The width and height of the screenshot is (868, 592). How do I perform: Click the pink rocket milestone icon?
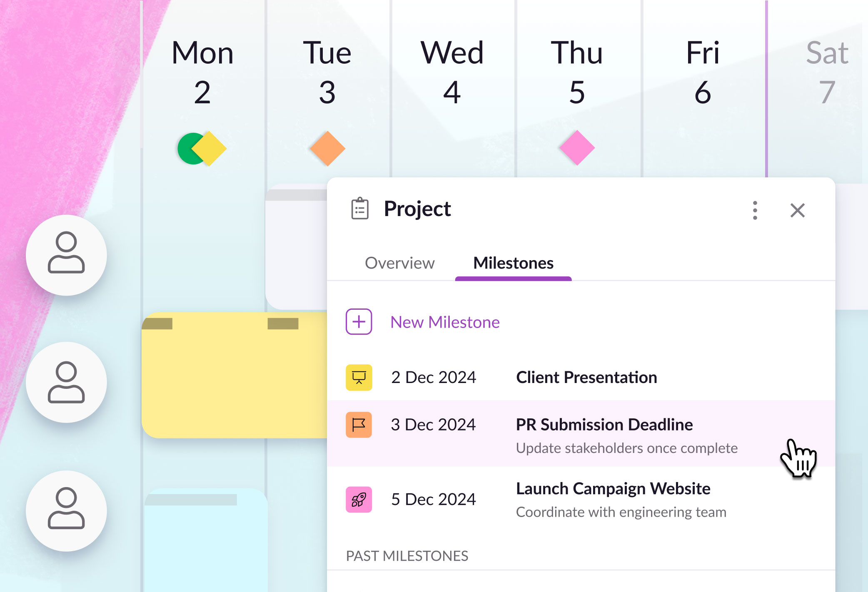359,499
